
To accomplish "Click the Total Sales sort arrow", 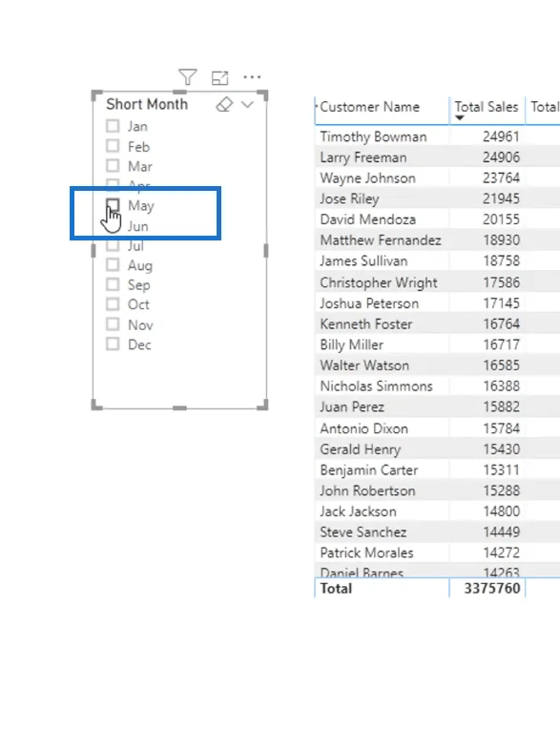I will point(460,118).
